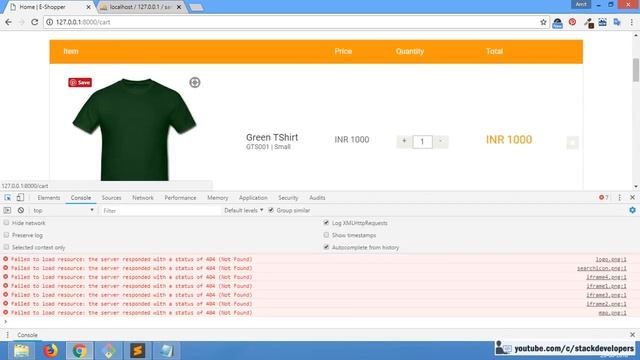640x360 pixels.
Task: Click the green T-shirt product image
Action: (x=134, y=129)
